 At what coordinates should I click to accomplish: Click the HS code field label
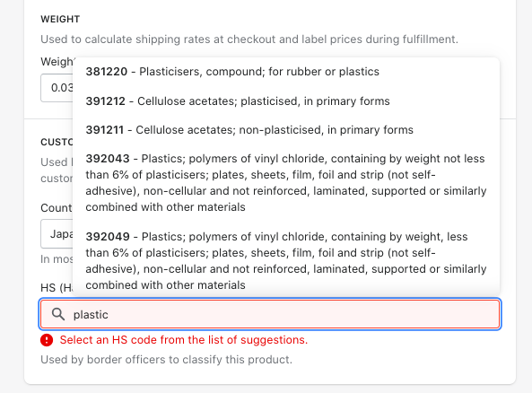tap(57, 288)
